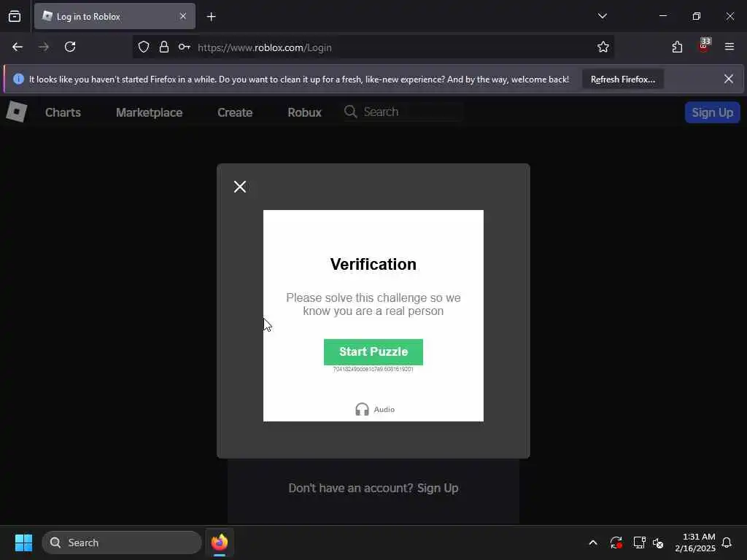Open the Windows Start menu
The image size is (747, 560).
click(23, 542)
